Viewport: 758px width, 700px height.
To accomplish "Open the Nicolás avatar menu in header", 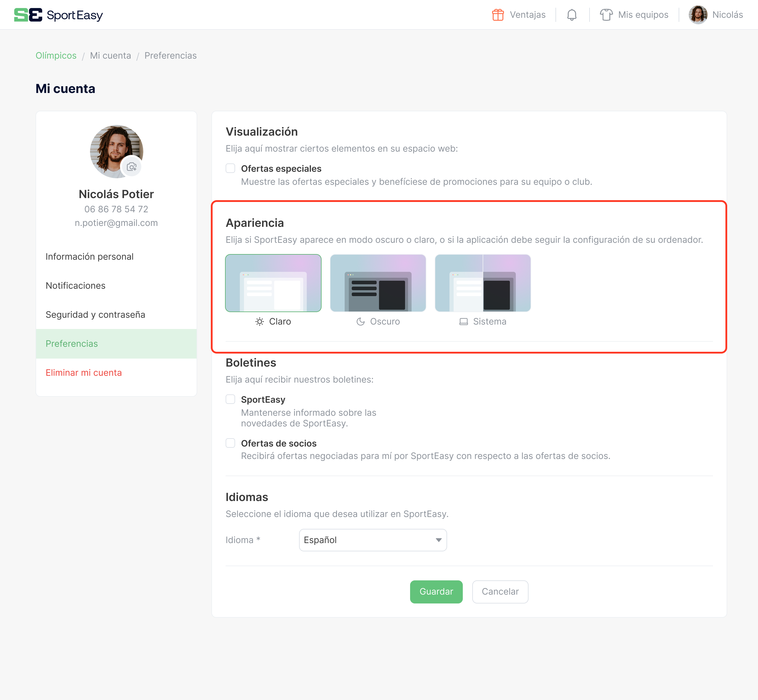I will point(698,15).
